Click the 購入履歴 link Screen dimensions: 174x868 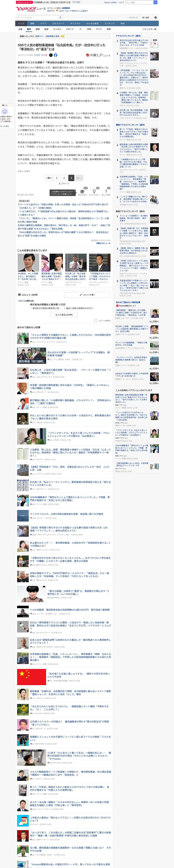point(146,18)
